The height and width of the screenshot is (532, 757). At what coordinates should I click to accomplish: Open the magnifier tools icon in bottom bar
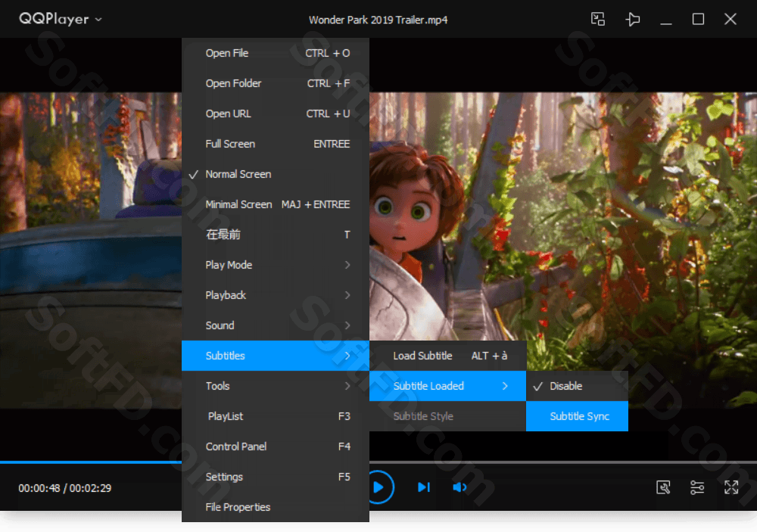click(x=663, y=487)
